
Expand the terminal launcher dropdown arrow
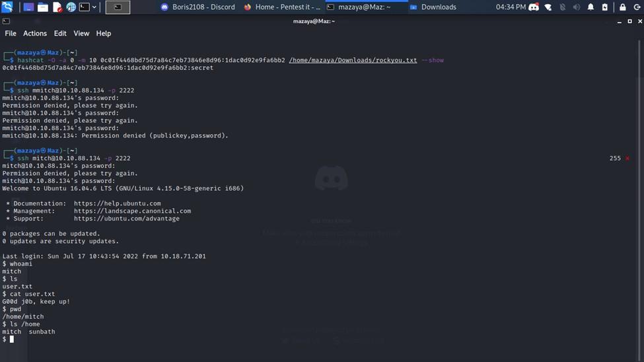pos(94,7)
